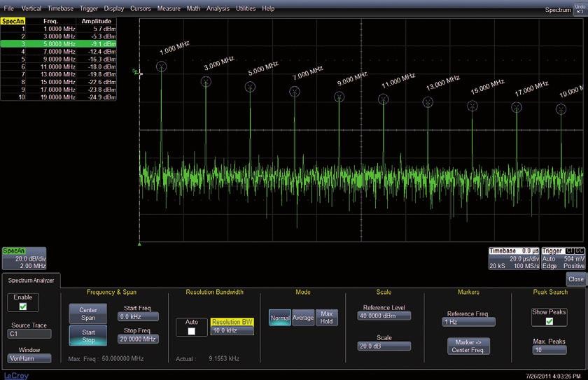Select peak row 5 at 9.0000 MHz
Image resolution: width=588 pixels, height=380 pixels.
pyautogui.click(x=59, y=59)
